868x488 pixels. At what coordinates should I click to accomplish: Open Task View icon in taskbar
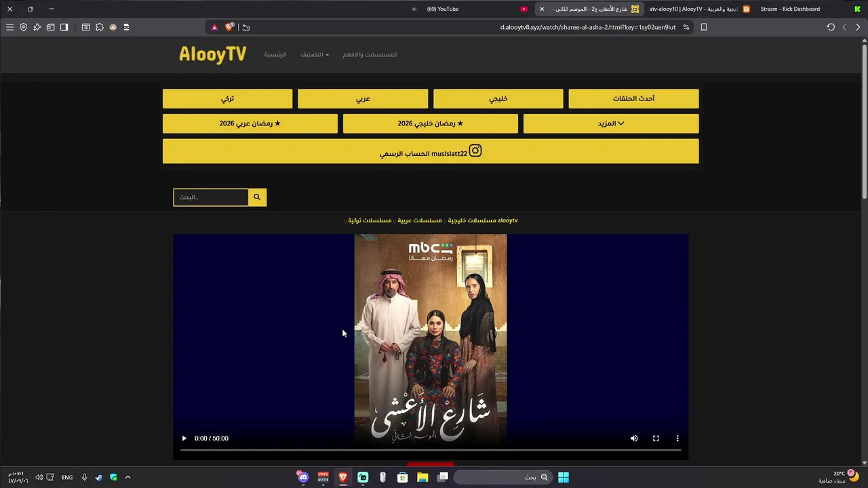pyautogui.click(x=443, y=477)
